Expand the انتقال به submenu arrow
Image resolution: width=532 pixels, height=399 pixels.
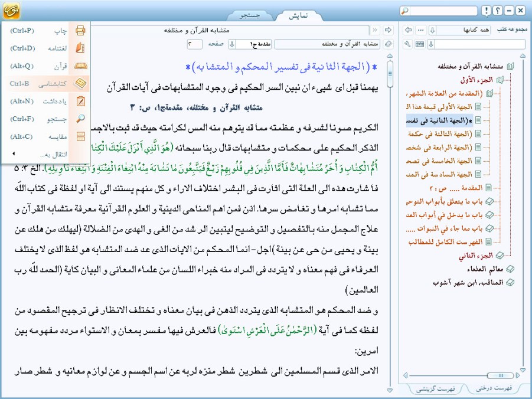point(14,154)
